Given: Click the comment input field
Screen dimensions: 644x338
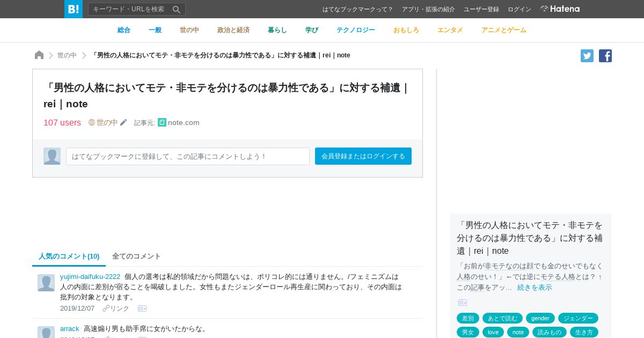Looking at the screenshot, I should [x=188, y=156].
